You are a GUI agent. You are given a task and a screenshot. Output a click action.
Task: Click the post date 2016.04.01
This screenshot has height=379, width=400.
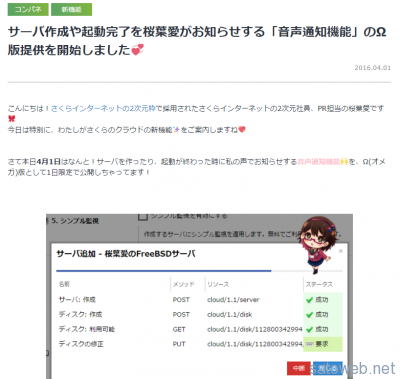point(372,68)
